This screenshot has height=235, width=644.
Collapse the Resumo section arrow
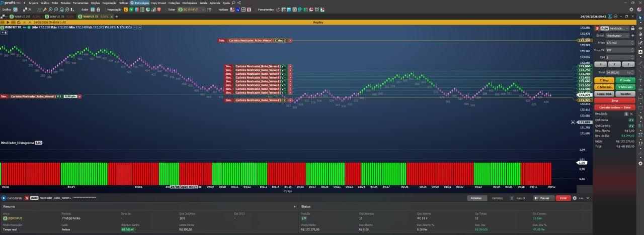point(294,206)
